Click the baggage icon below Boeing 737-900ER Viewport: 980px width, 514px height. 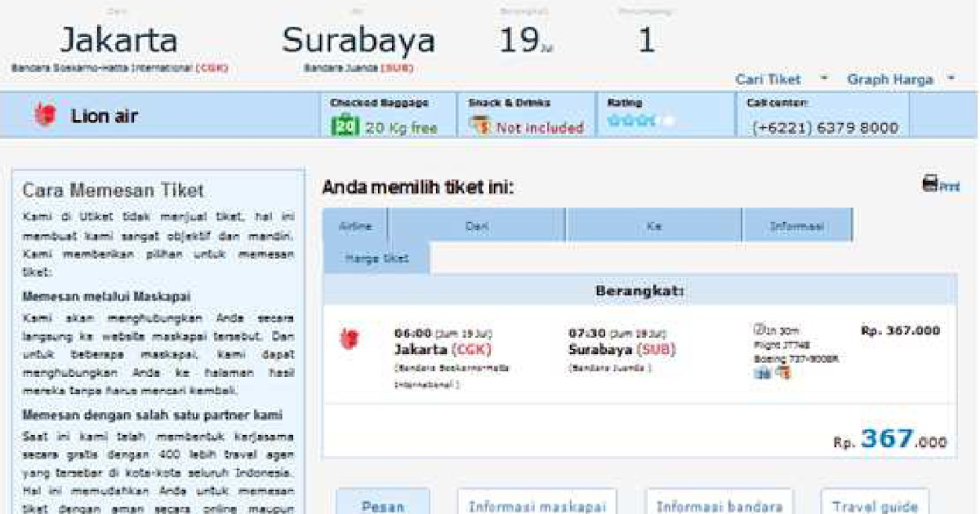coord(762,373)
